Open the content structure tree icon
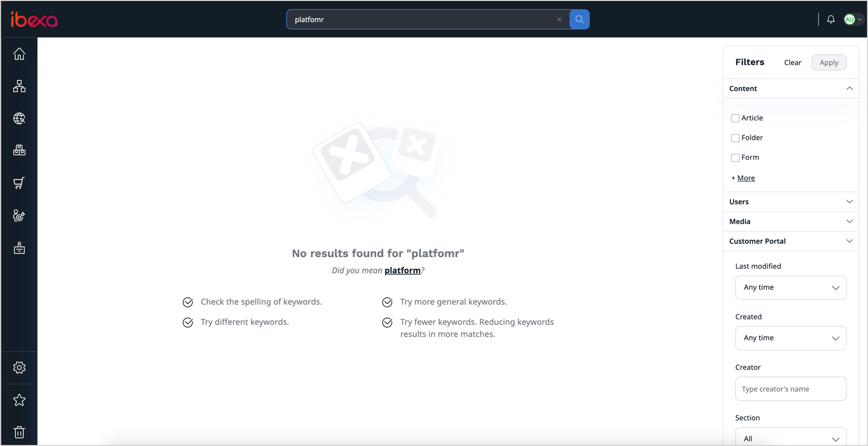The height and width of the screenshot is (446, 868). [x=19, y=86]
